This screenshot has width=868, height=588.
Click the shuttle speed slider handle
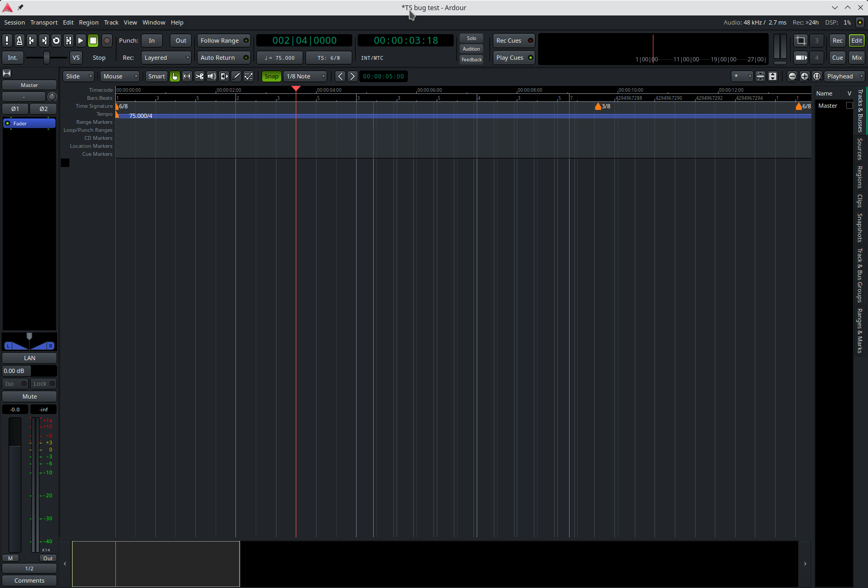pyautogui.click(x=46, y=58)
